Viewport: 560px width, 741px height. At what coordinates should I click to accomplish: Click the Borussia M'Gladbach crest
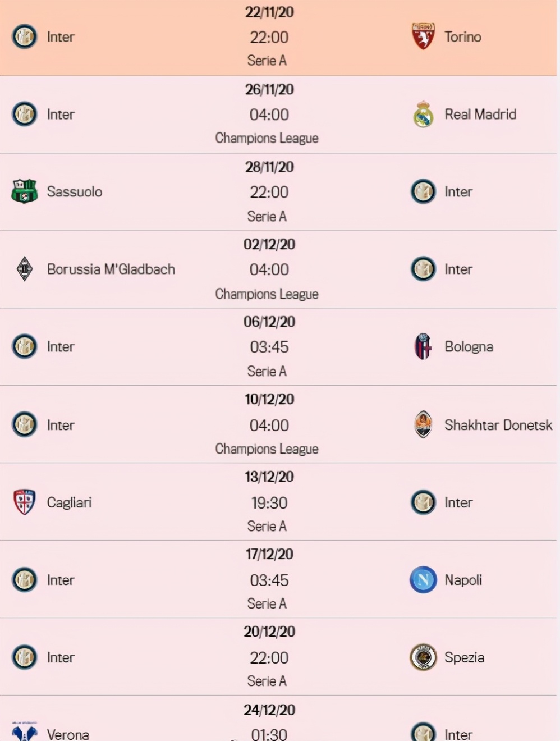24,269
